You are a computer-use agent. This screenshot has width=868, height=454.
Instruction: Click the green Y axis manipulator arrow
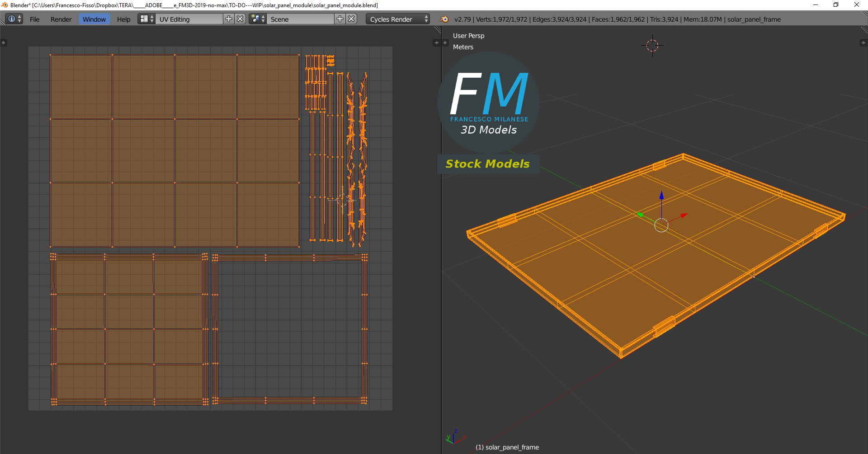(640, 215)
